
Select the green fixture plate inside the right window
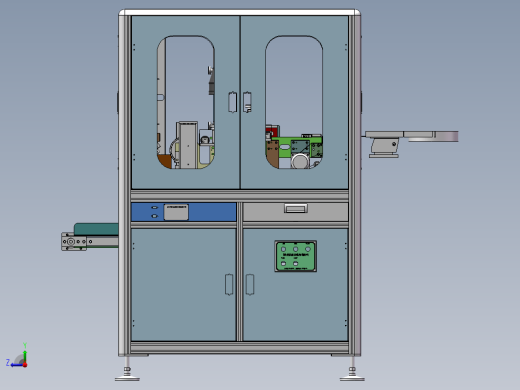tap(285, 147)
